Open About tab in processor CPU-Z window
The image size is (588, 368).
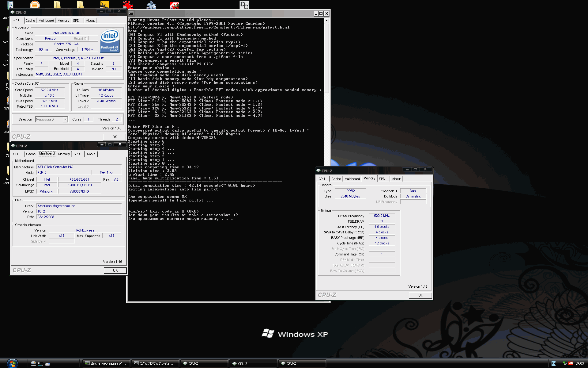pyautogui.click(x=90, y=21)
